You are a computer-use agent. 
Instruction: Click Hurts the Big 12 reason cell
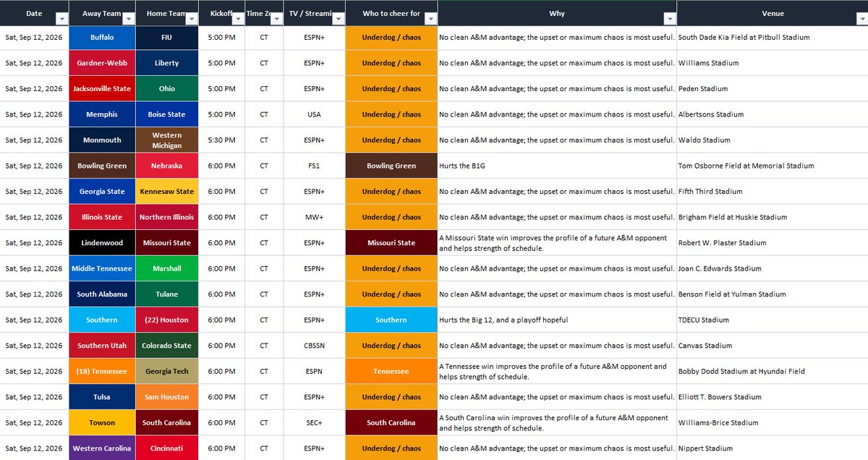pos(557,320)
